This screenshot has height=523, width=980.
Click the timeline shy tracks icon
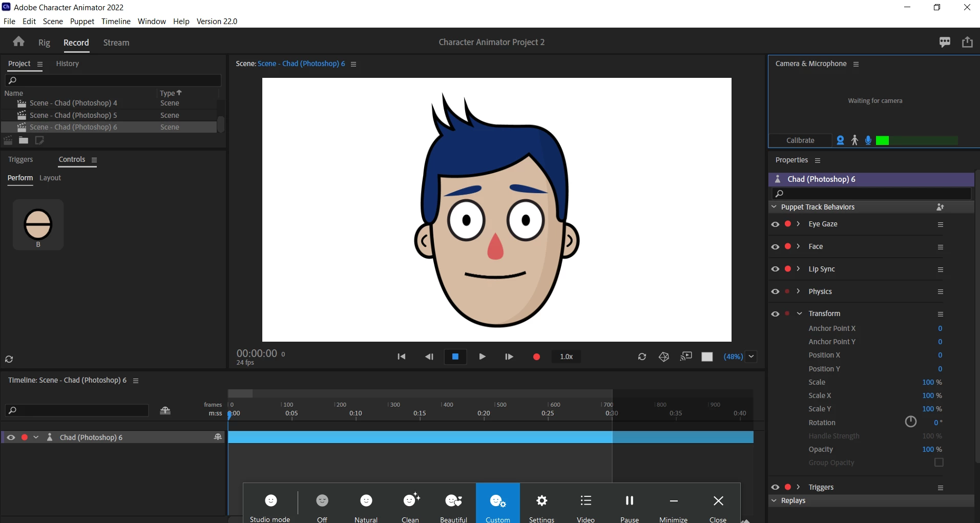pos(165,410)
